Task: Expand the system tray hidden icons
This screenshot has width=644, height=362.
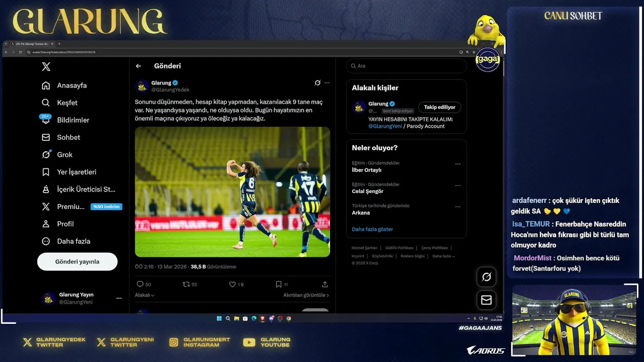Action: point(468,318)
